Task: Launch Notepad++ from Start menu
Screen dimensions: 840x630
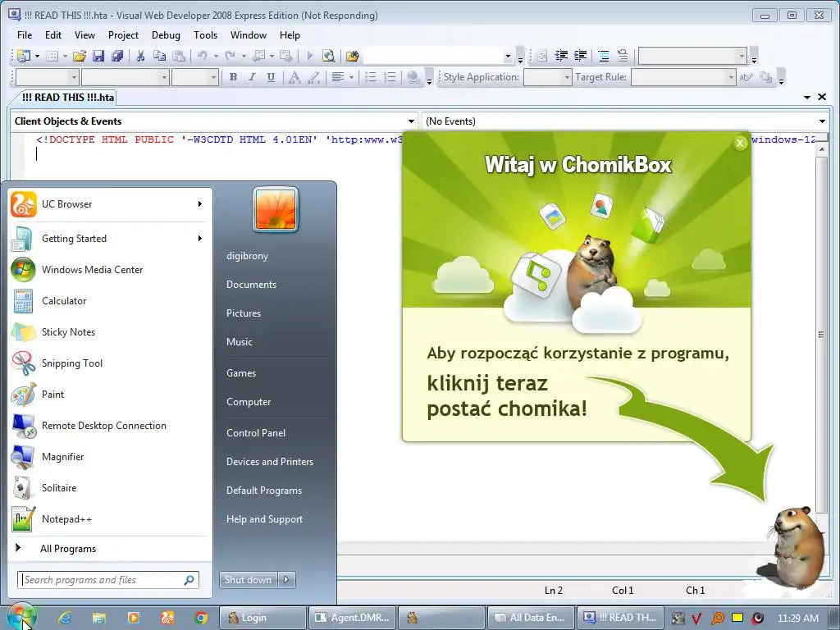Action: pos(111,519)
